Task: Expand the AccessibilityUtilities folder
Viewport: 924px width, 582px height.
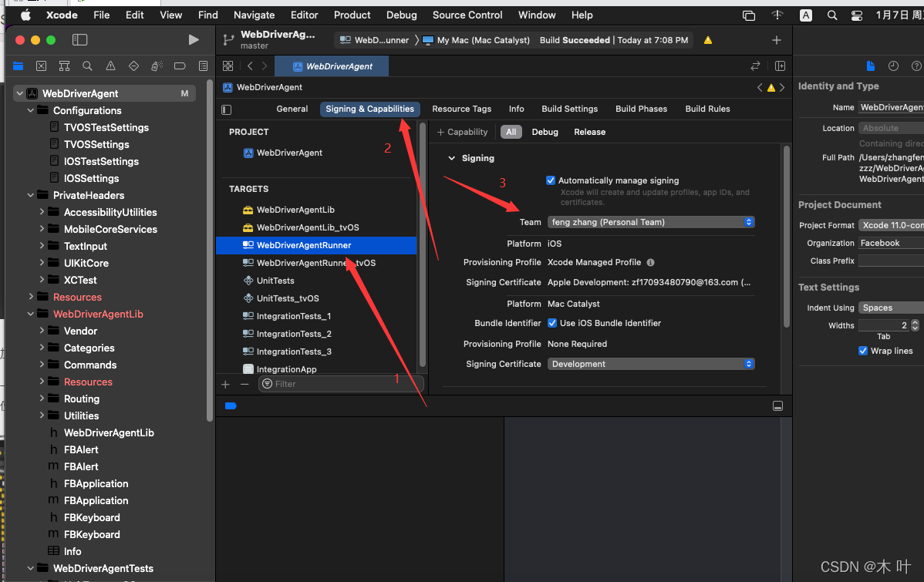Action: [42, 211]
